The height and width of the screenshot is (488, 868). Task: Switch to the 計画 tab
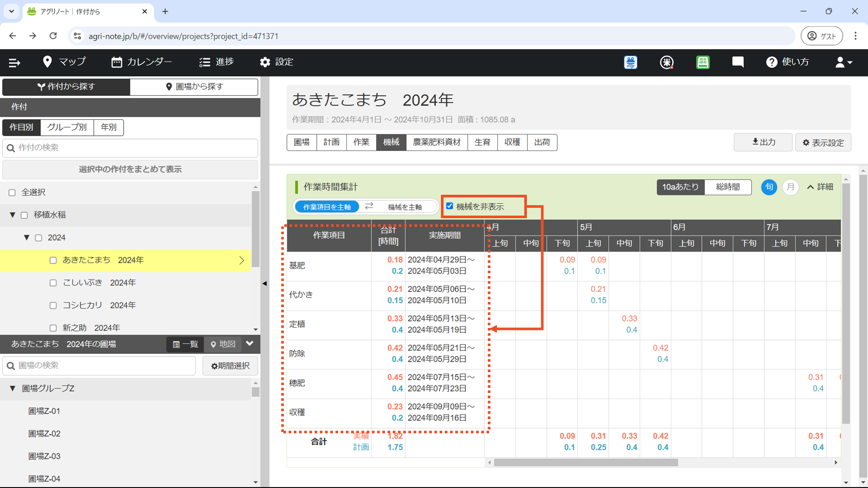click(x=332, y=142)
